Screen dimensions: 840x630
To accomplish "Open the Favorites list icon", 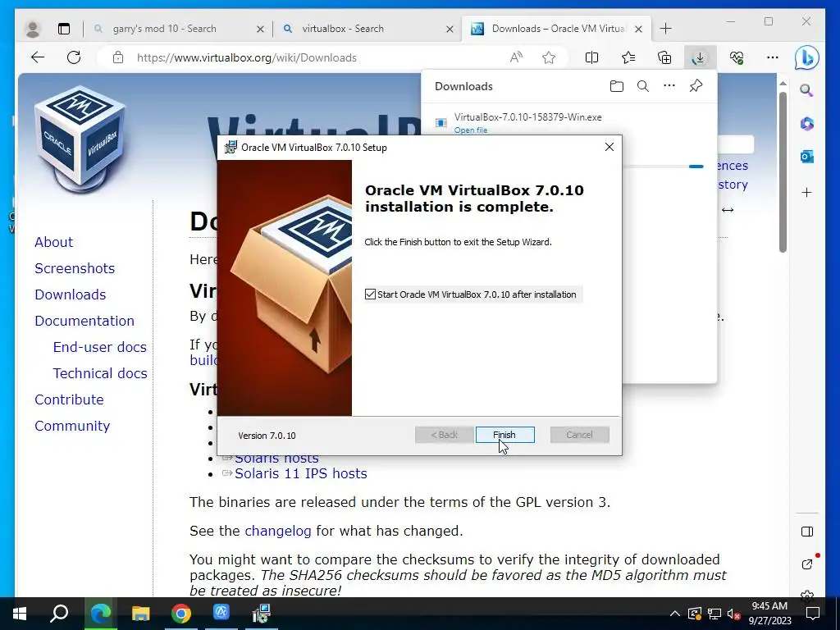I will [628, 57].
